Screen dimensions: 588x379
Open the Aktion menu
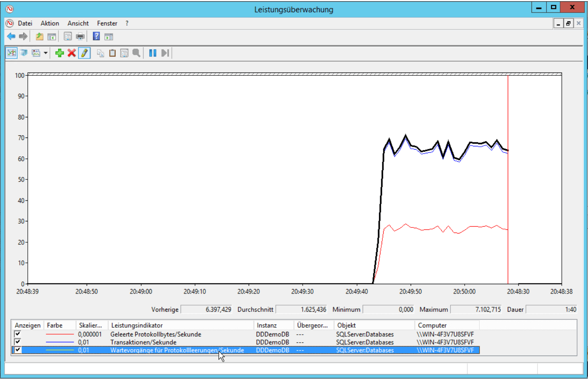(x=50, y=23)
